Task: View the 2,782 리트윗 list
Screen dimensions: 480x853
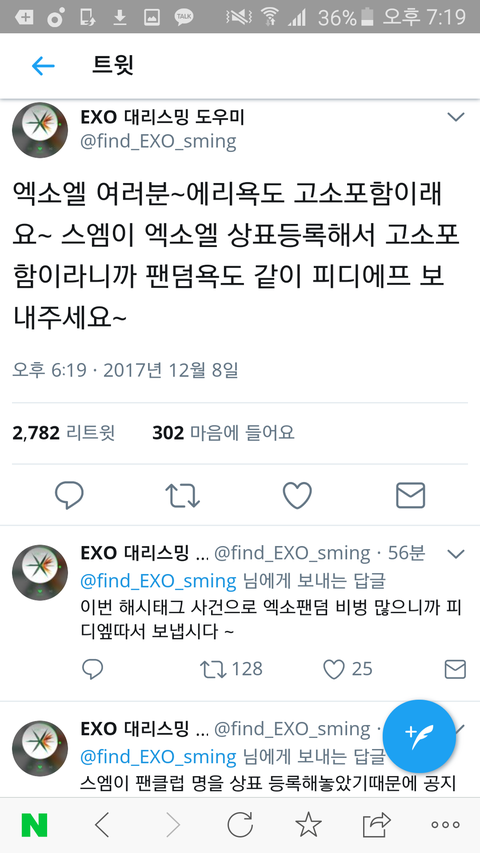Action: click(64, 433)
